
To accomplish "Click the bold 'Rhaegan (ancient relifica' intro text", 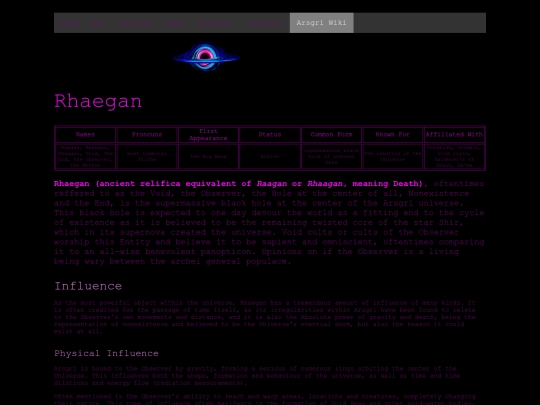I will (x=117, y=184).
